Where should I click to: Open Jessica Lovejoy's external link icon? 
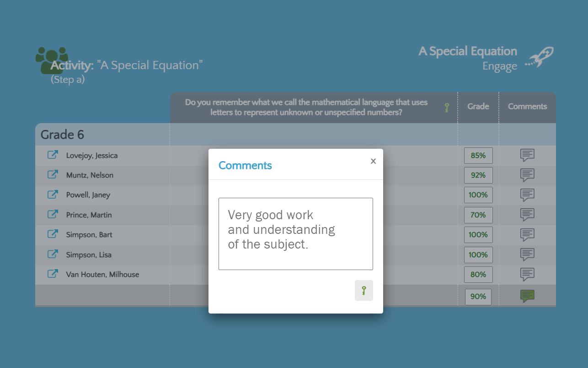pyautogui.click(x=53, y=155)
